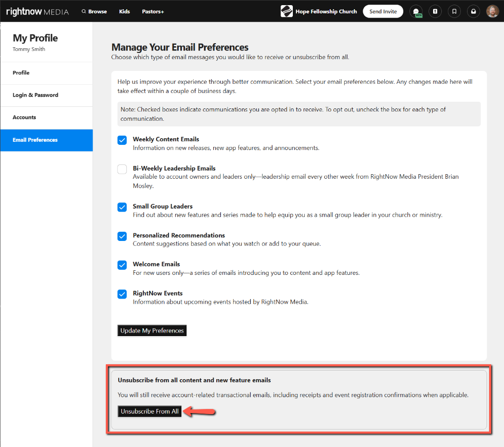
Task: Uncheck RightNow Events checkbox
Action: (x=122, y=294)
